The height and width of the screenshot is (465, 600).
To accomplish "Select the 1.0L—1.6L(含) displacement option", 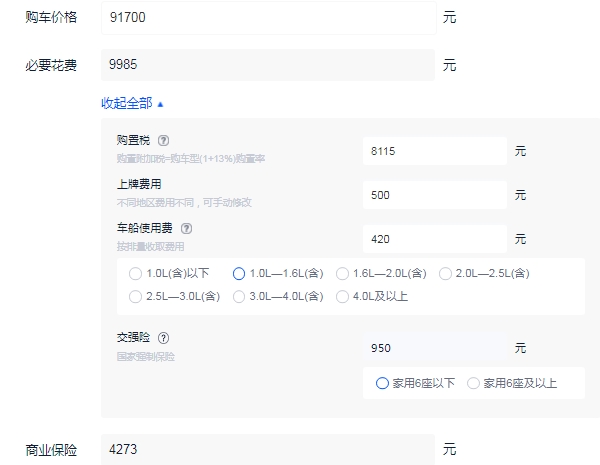I will (239, 273).
